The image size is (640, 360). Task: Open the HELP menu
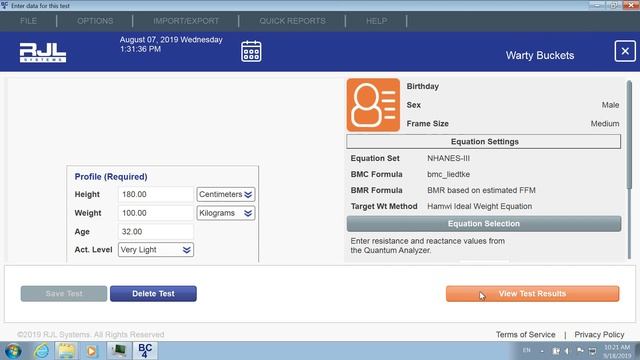pyautogui.click(x=376, y=21)
